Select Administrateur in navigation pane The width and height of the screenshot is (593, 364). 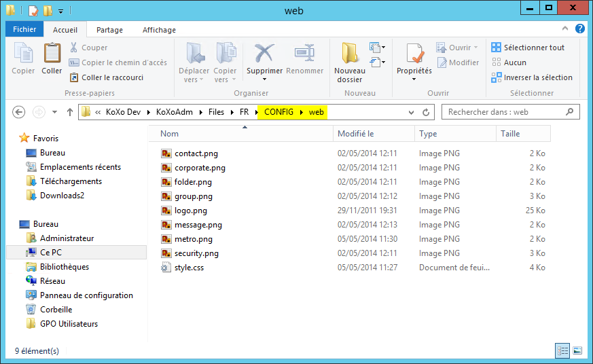pyautogui.click(x=67, y=238)
